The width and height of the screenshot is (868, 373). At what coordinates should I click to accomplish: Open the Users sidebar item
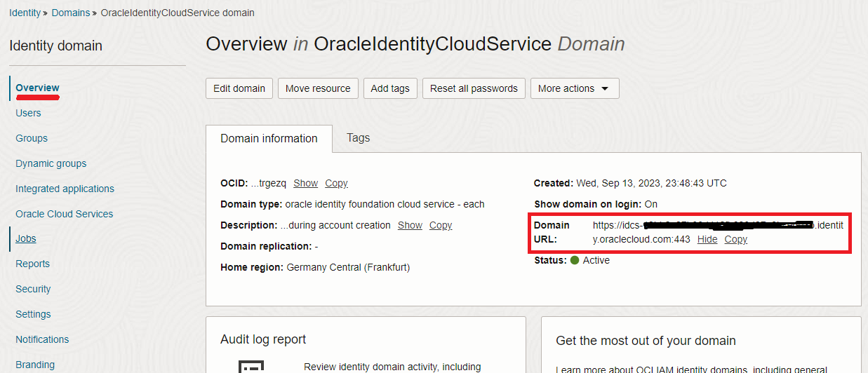28,113
